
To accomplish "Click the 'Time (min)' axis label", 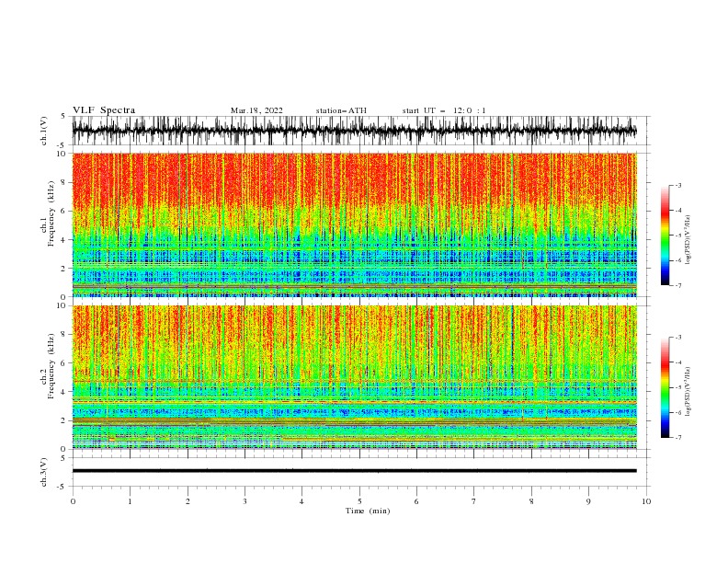I will coord(368,511).
